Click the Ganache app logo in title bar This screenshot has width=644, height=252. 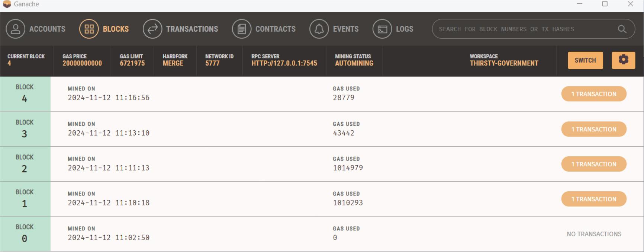[7, 4]
